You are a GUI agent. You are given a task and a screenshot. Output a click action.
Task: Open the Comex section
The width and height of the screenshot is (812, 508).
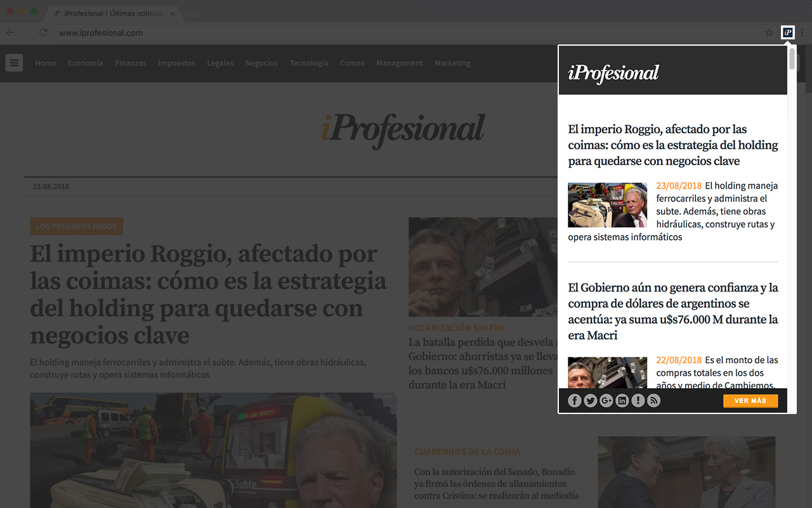[x=352, y=63]
